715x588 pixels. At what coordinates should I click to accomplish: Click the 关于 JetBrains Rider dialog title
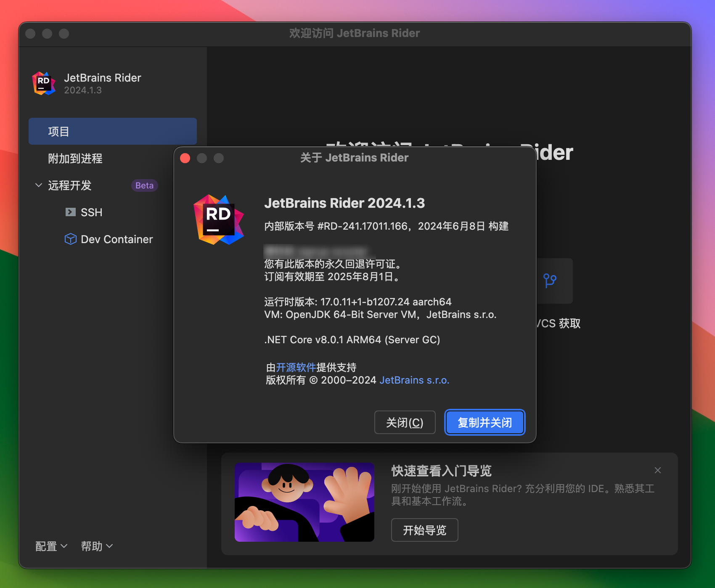click(x=355, y=158)
